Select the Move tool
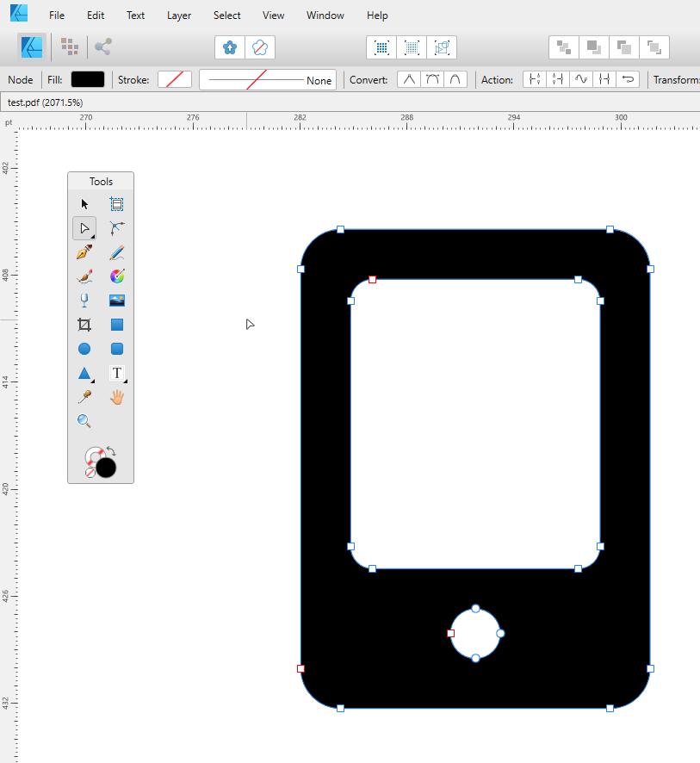This screenshot has width=700, height=763. [x=84, y=204]
